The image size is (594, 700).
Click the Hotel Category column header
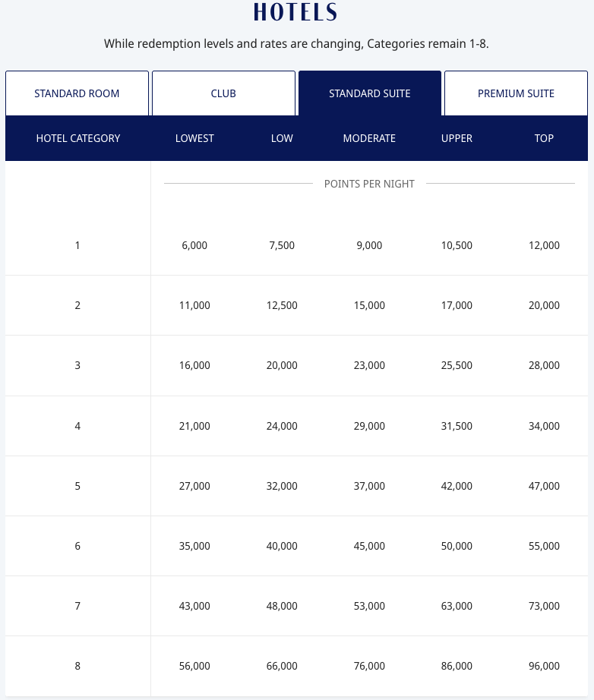pos(78,138)
